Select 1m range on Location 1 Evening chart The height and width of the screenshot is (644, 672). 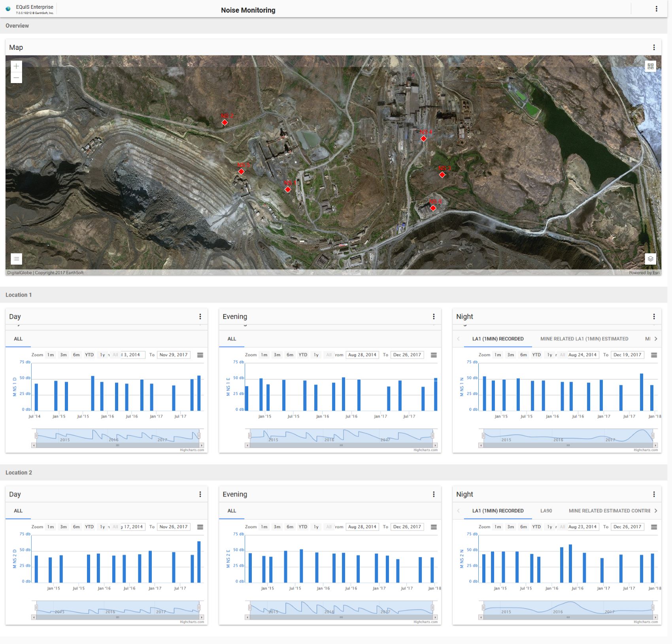point(264,355)
